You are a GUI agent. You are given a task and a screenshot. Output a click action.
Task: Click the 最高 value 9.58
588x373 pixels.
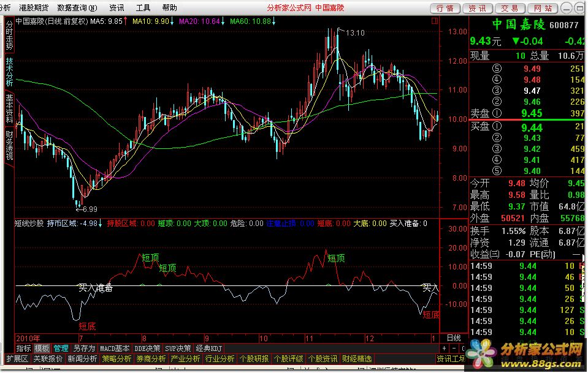(x=517, y=195)
